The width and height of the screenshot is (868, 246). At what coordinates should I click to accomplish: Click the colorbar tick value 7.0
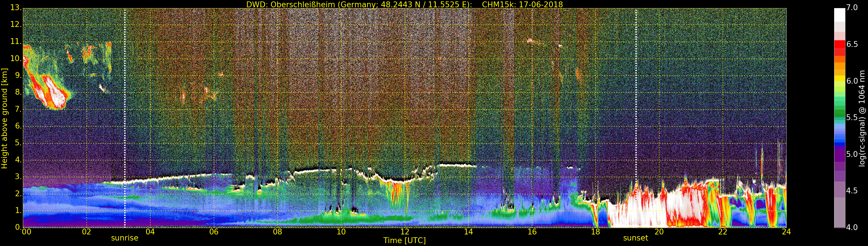(852, 8)
